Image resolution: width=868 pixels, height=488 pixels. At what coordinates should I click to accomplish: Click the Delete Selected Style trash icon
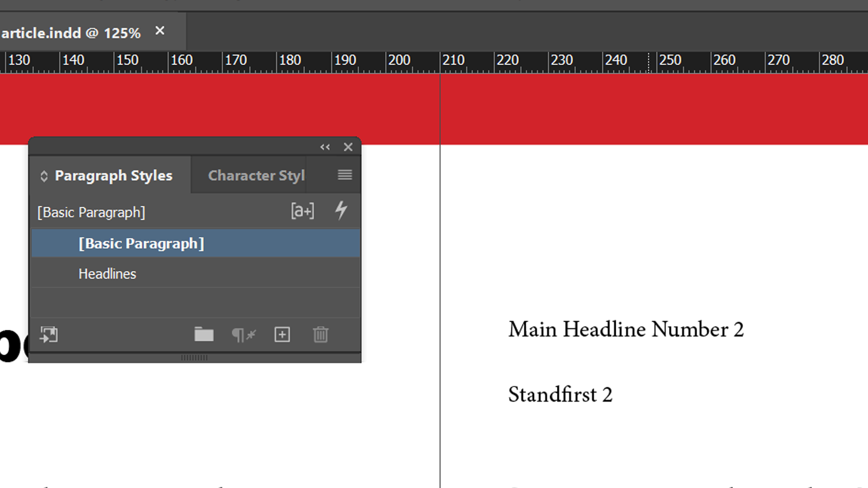point(321,335)
